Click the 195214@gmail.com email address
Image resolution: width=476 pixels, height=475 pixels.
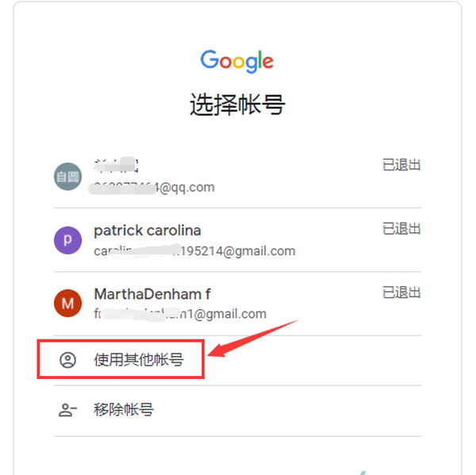(194, 251)
